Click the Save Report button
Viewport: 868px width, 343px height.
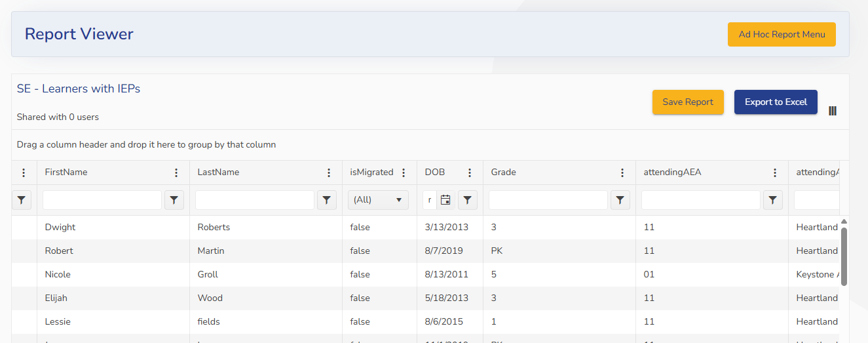(688, 102)
